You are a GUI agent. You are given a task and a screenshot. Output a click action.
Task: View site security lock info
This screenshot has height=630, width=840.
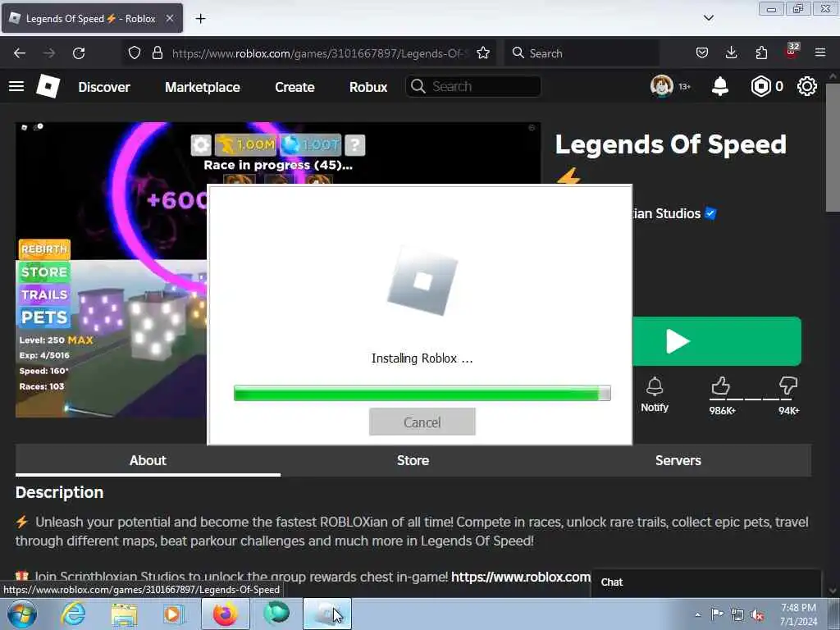[157, 53]
